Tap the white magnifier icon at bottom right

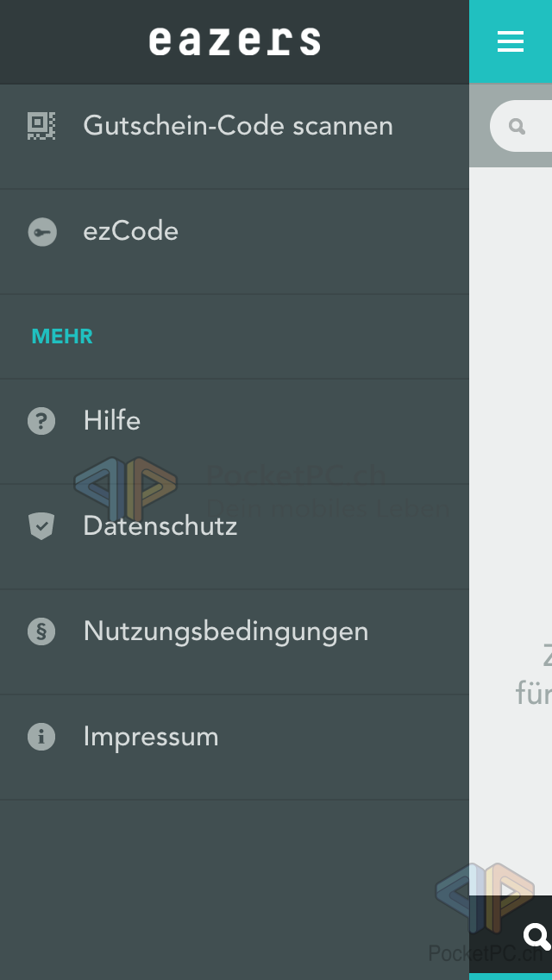(536, 936)
